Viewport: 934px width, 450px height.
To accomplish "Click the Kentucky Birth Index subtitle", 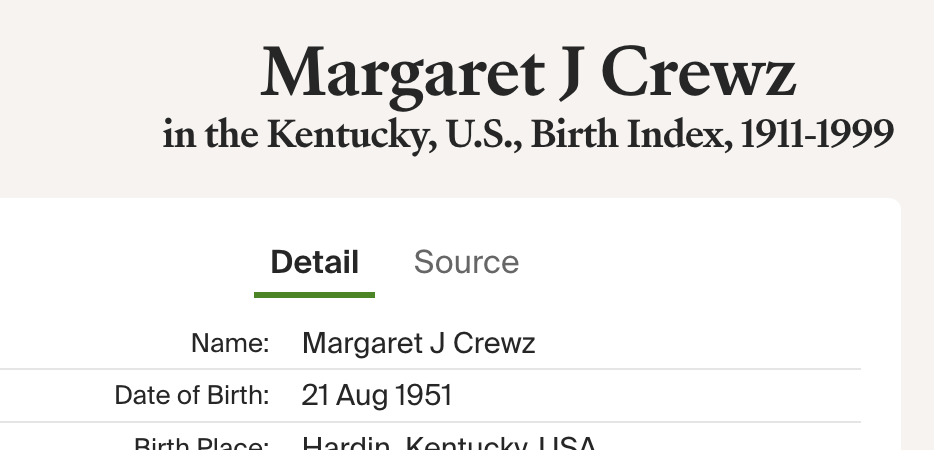I will [x=528, y=135].
